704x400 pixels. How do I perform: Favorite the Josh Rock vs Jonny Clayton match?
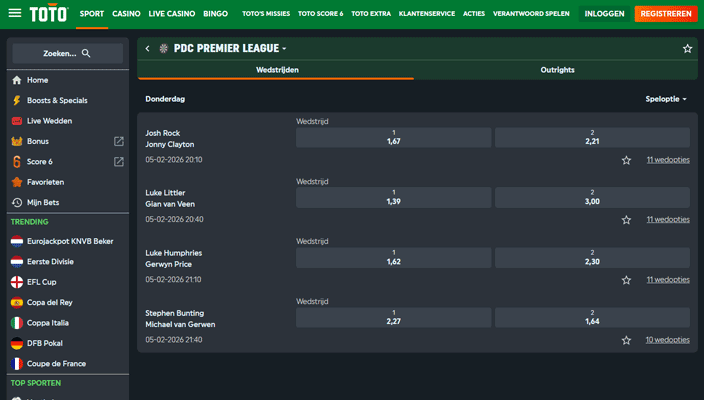pos(626,160)
